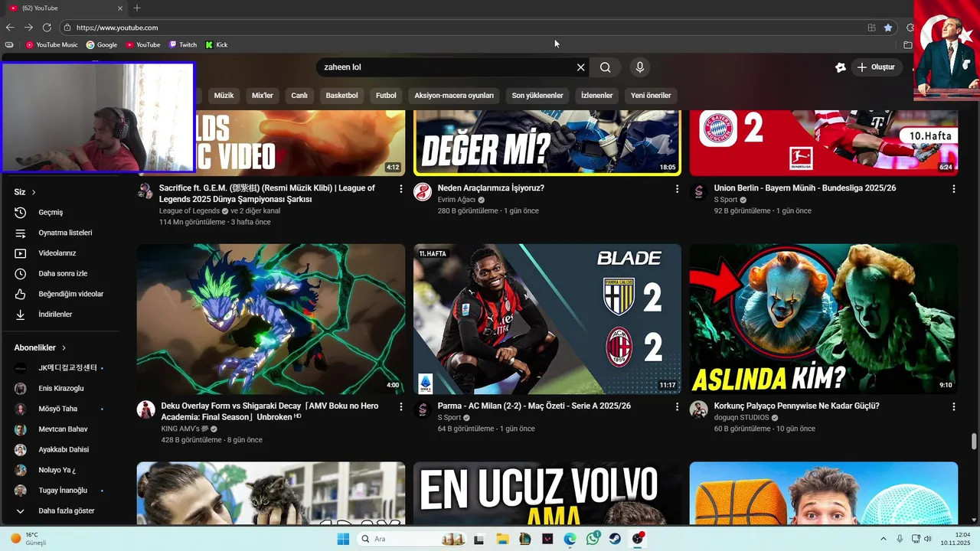Image resolution: width=980 pixels, height=551 pixels.
Task: Select the Futbol filter chip
Action: [x=386, y=96]
